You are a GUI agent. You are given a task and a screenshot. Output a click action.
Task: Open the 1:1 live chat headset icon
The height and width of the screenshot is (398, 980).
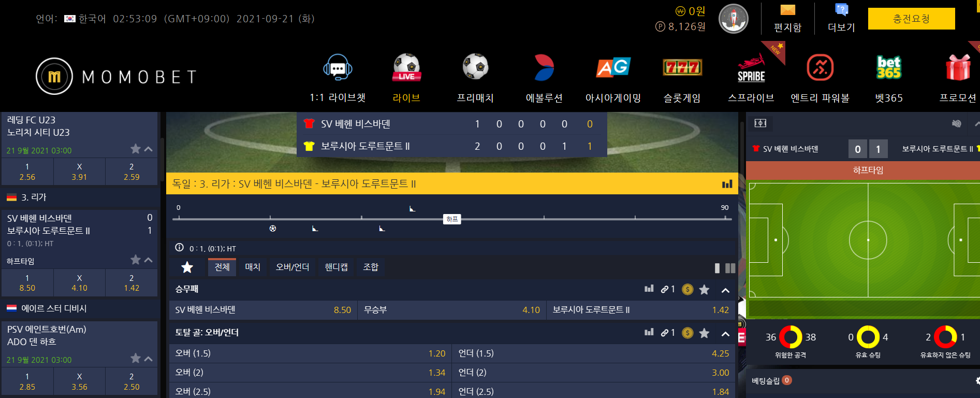tap(338, 67)
